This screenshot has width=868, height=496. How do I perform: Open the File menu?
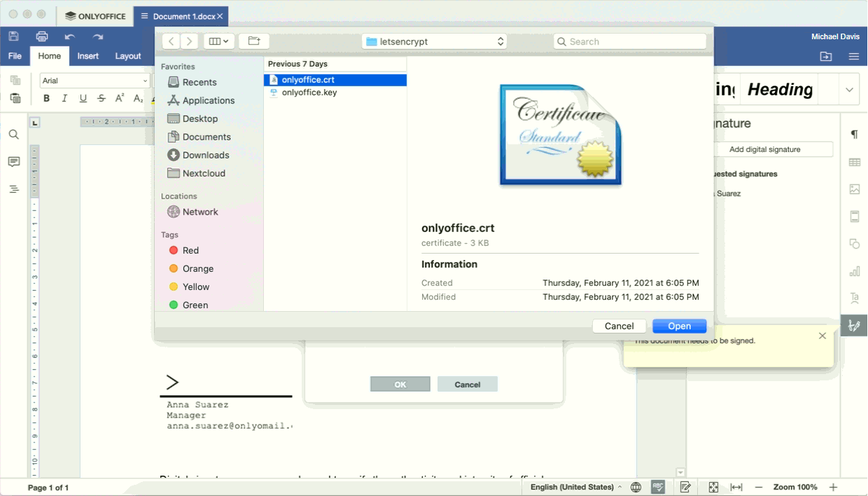point(14,56)
